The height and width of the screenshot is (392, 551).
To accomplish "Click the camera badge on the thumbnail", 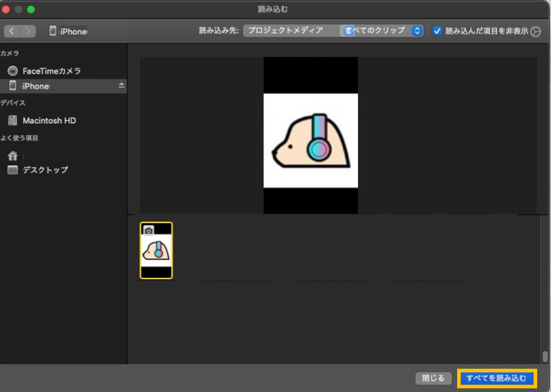I will point(148,231).
